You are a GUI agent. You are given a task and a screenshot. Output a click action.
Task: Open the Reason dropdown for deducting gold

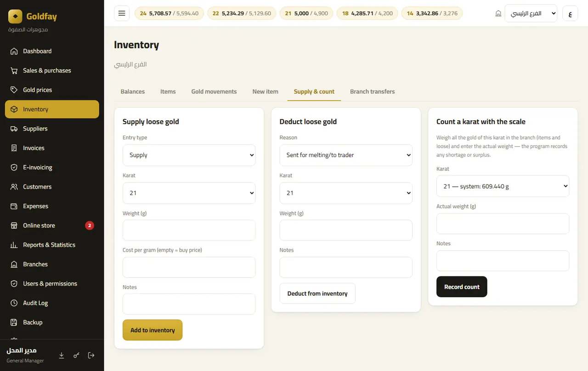(346, 155)
